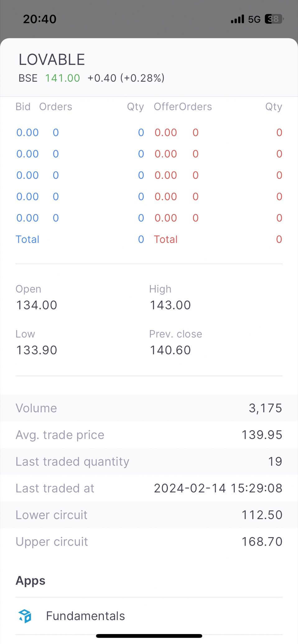Tap the 141.00 last price
Screen dimensions: 298x644
coord(63,78)
